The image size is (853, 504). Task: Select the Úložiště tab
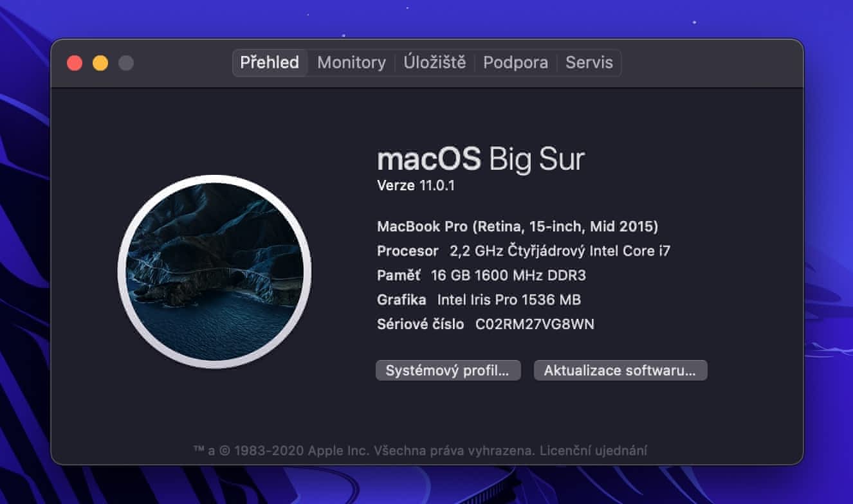[x=434, y=63]
